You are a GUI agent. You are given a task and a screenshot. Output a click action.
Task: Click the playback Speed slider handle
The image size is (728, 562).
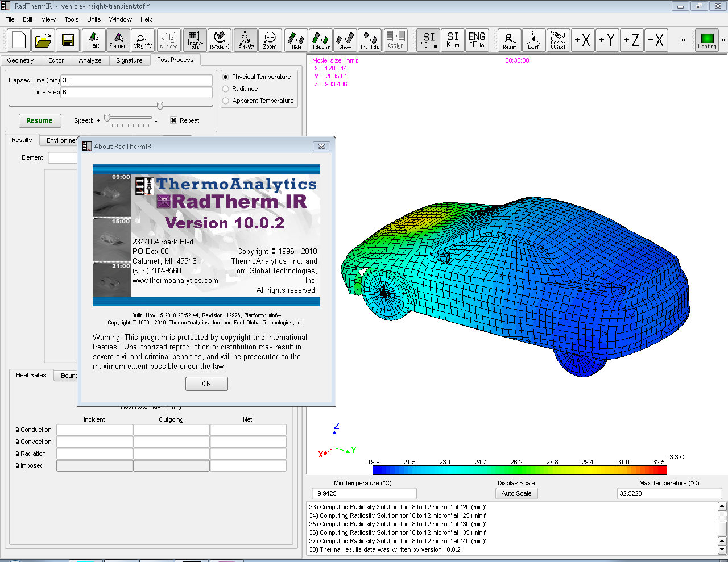coord(107,118)
